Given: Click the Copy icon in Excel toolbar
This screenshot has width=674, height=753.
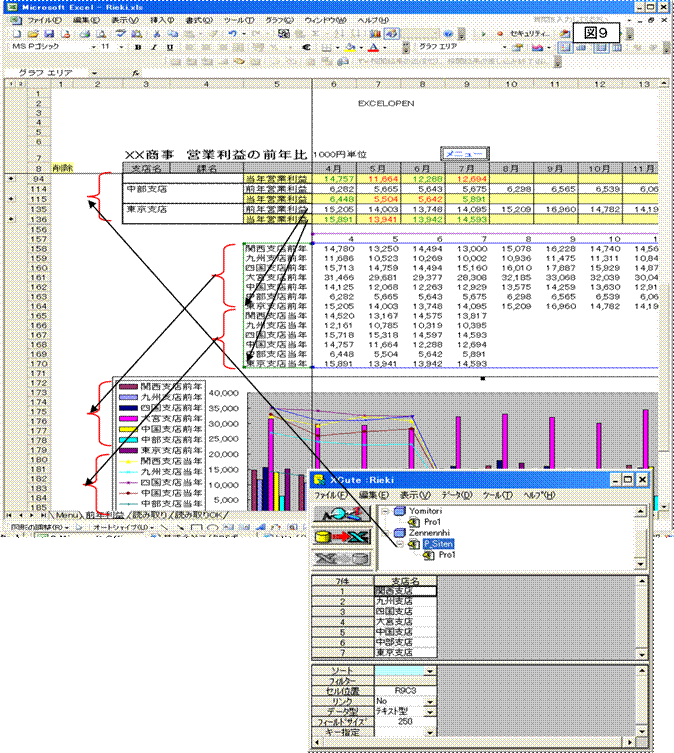Looking at the screenshot, I should tap(172, 34).
